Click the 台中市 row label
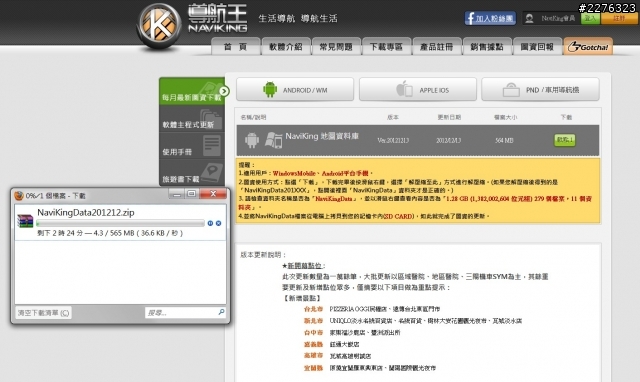 coord(313,333)
